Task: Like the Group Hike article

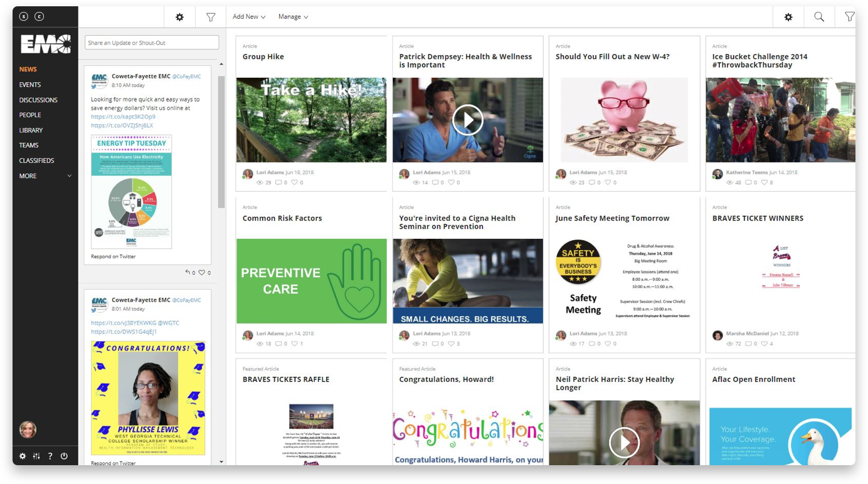Action: (x=294, y=182)
